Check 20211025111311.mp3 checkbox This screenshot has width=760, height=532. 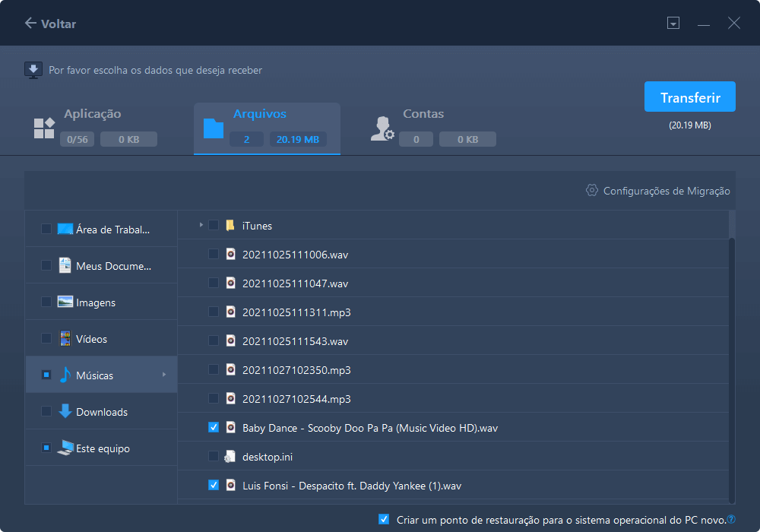tap(214, 312)
